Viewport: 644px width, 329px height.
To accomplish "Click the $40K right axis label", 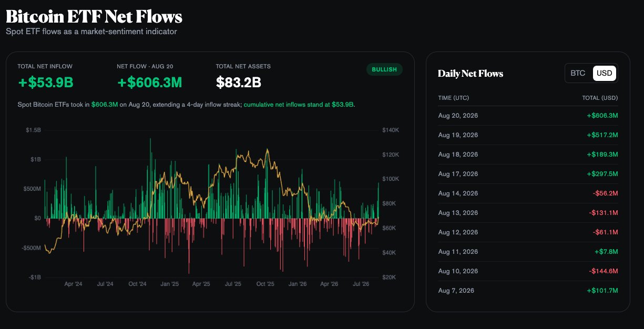I will pos(390,253).
